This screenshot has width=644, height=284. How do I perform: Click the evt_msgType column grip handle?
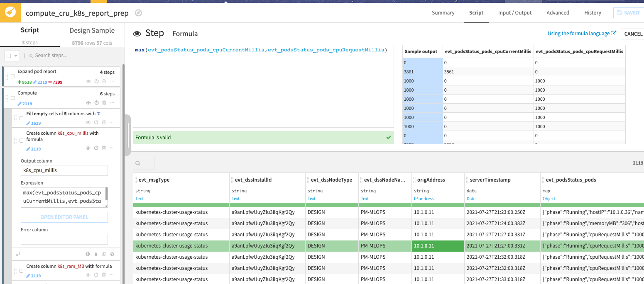pyautogui.click(x=136, y=180)
